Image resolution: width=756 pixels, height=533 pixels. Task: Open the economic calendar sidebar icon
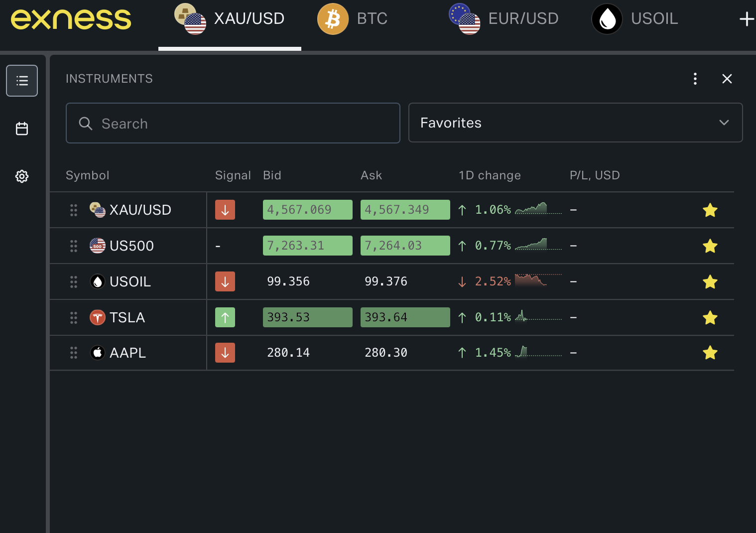(x=22, y=129)
